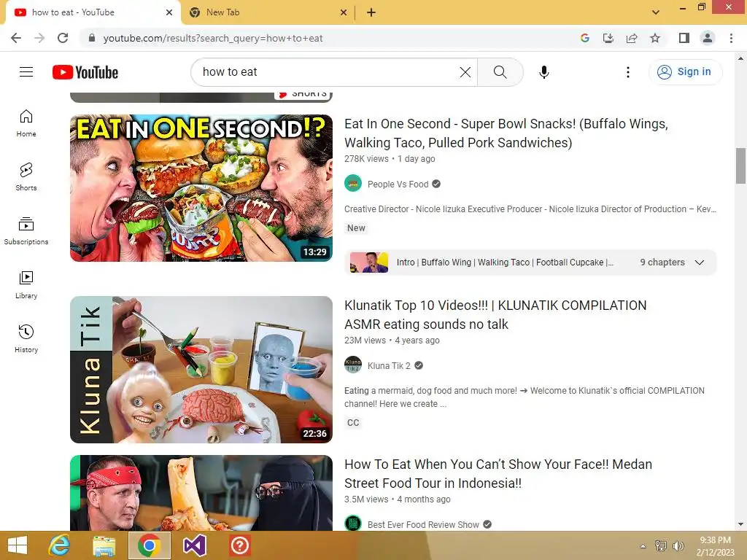Viewport: 747px width, 560px height.
Task: Click the browser forward arrow
Action: tap(39, 38)
